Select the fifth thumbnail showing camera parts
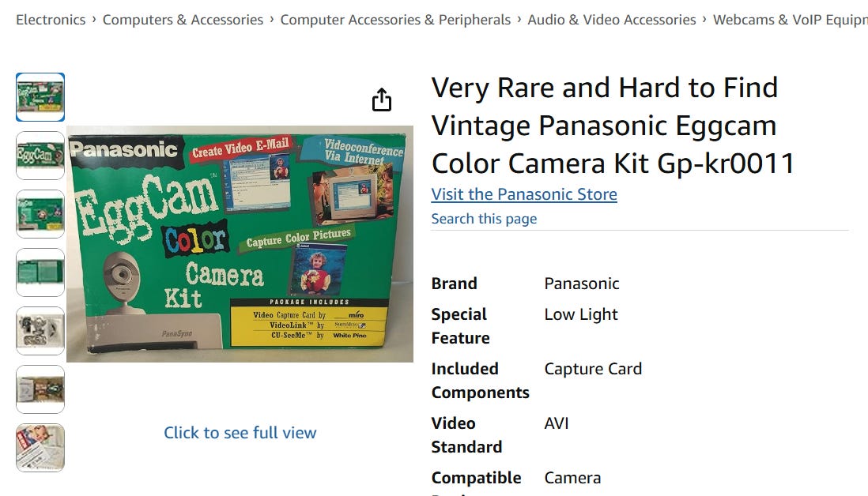The image size is (868, 496). point(40,331)
